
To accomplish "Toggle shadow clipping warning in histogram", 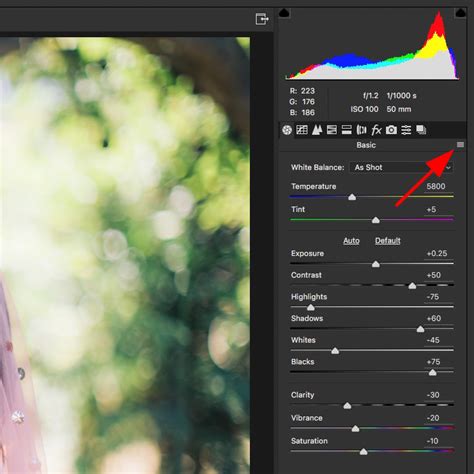I will coord(284,13).
